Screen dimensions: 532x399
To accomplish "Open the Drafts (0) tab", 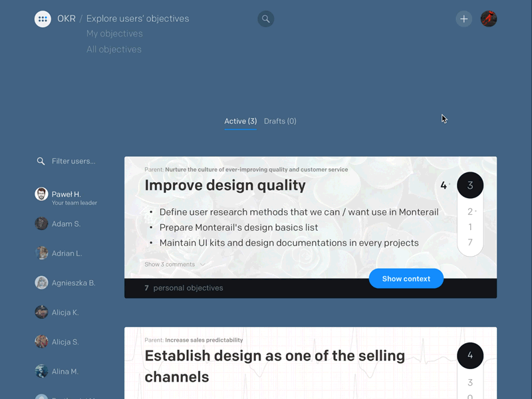I will [x=280, y=121].
